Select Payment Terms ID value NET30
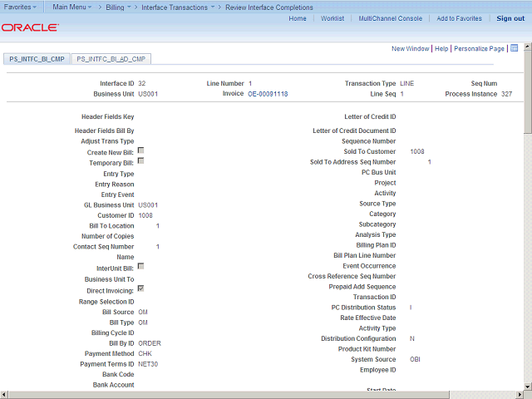Viewport: 532px width, 399px height. click(148, 364)
